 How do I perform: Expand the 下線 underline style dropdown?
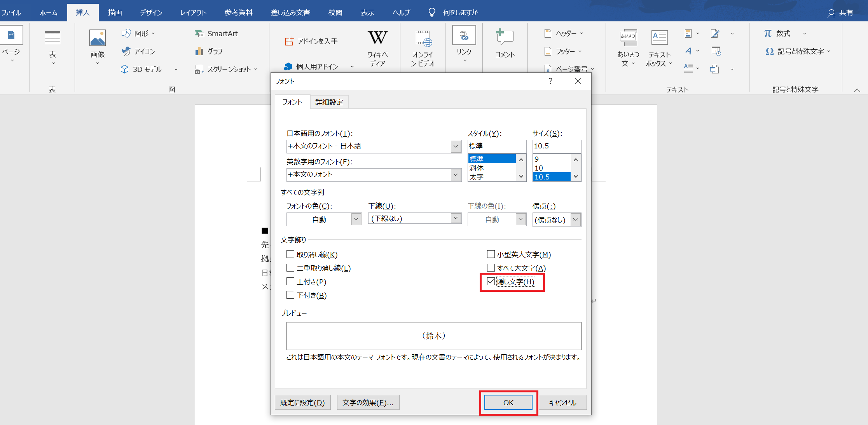coord(456,218)
